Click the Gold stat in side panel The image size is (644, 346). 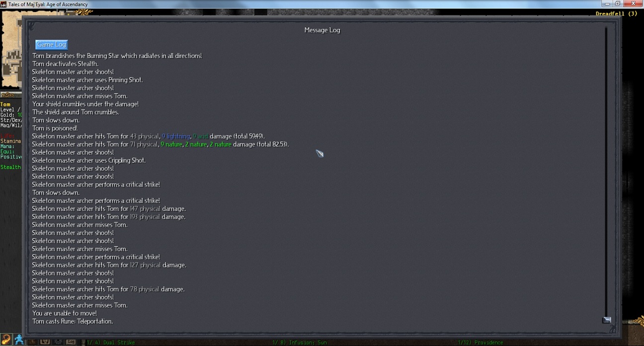click(10, 115)
